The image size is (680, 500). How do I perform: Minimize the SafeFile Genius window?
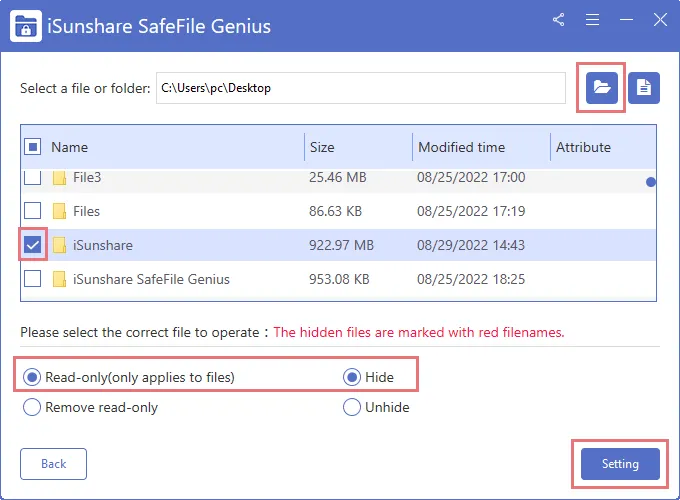(626, 20)
